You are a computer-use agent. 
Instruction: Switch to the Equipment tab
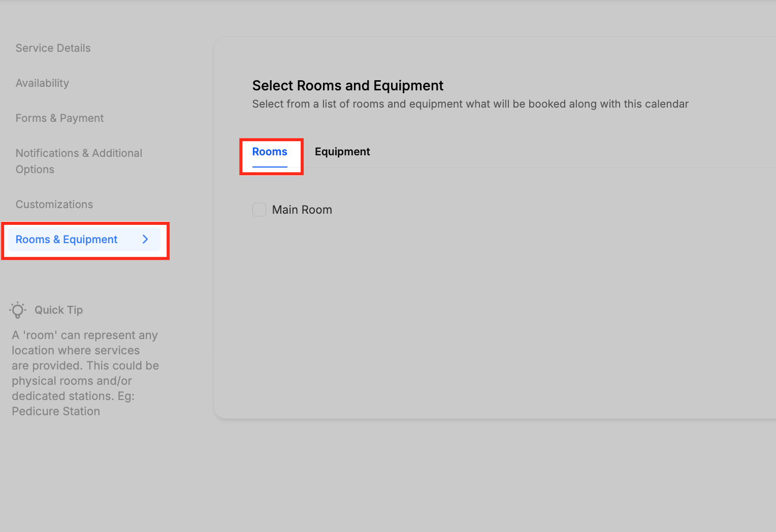(342, 152)
